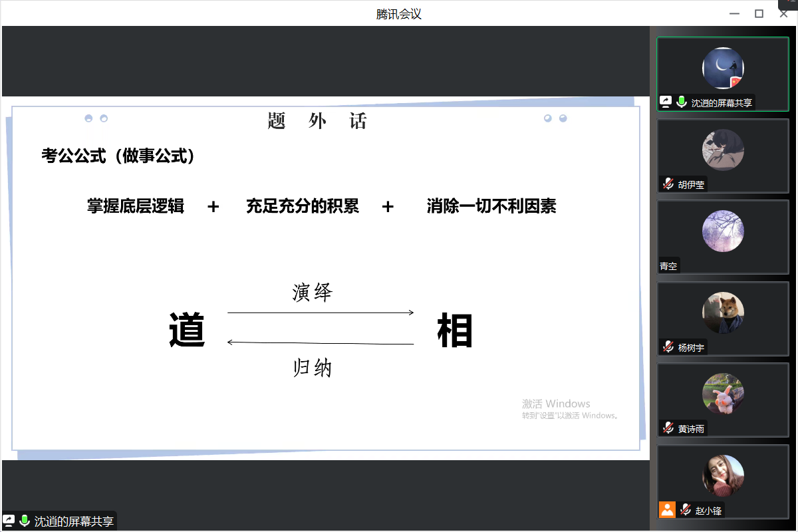Select 青空's purple tree avatar
Viewport: 798px width, 532px height.
tap(723, 231)
